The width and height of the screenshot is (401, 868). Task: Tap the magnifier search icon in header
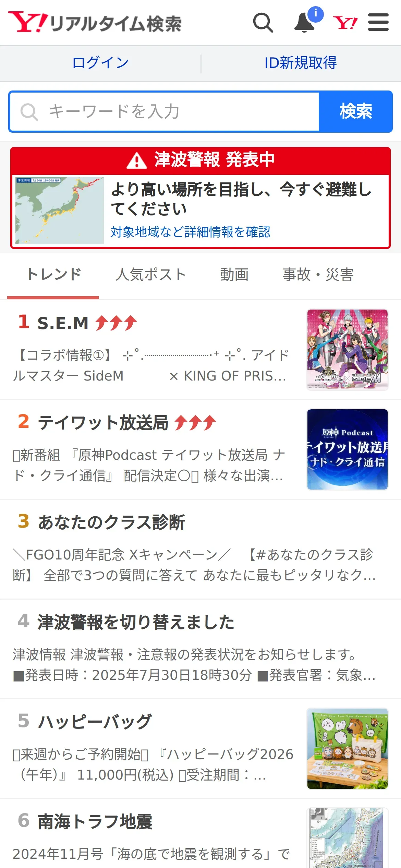pyautogui.click(x=263, y=23)
